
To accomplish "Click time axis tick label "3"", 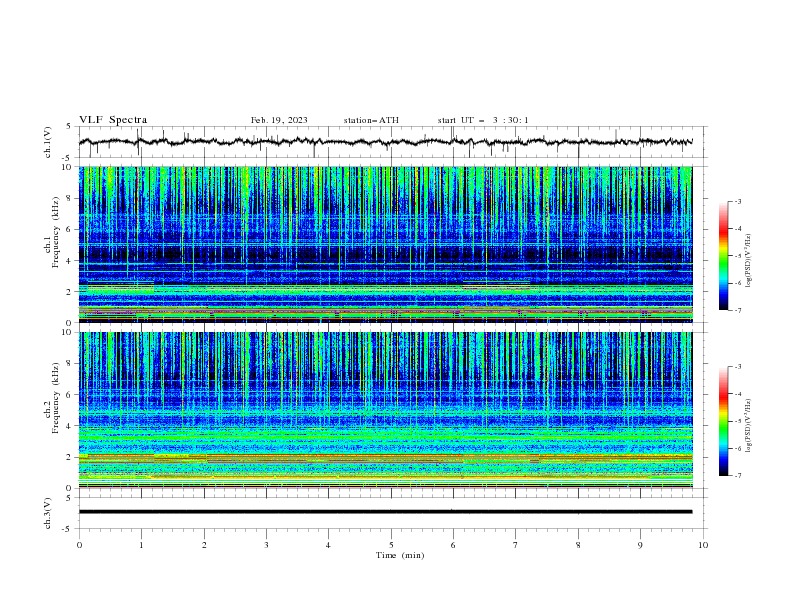I will coord(266,545).
